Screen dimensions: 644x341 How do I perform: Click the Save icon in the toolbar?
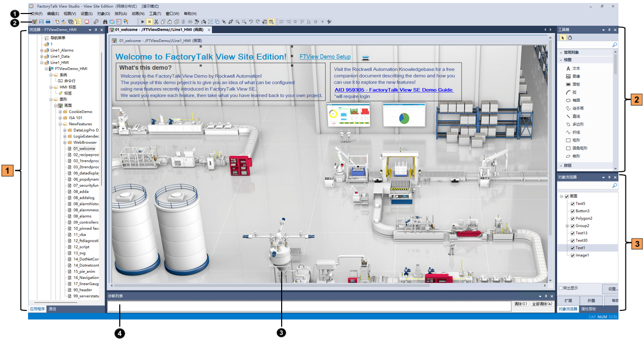coord(41,22)
